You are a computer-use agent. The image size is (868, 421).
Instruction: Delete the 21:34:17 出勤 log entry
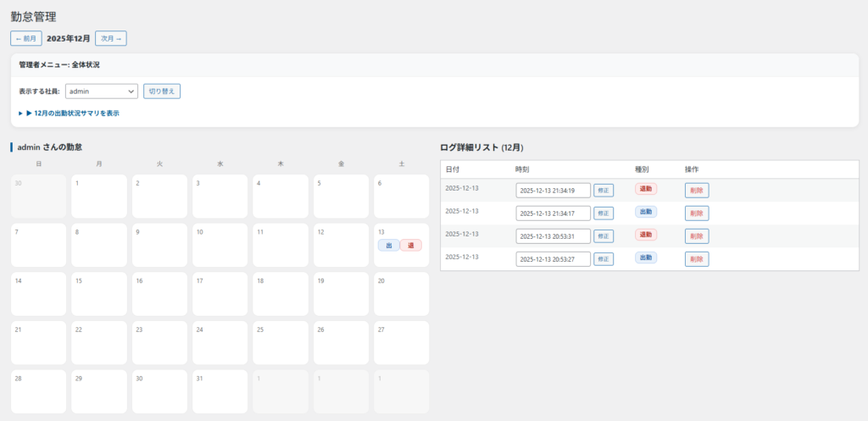tap(696, 213)
